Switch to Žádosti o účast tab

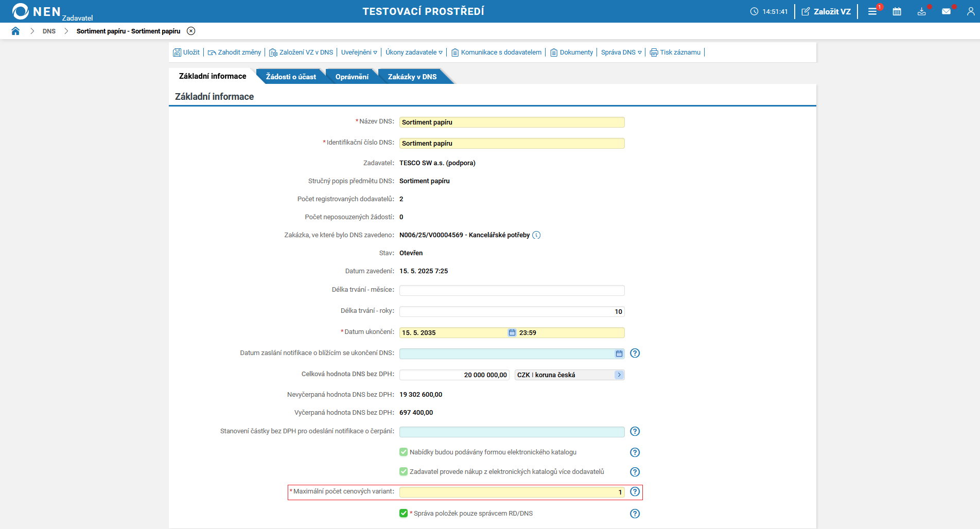(x=291, y=77)
